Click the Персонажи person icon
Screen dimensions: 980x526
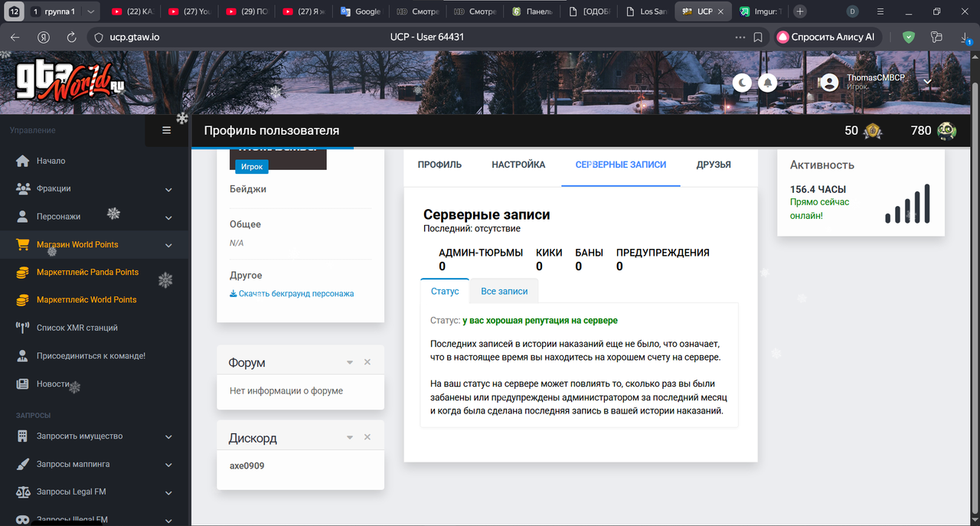click(x=22, y=216)
